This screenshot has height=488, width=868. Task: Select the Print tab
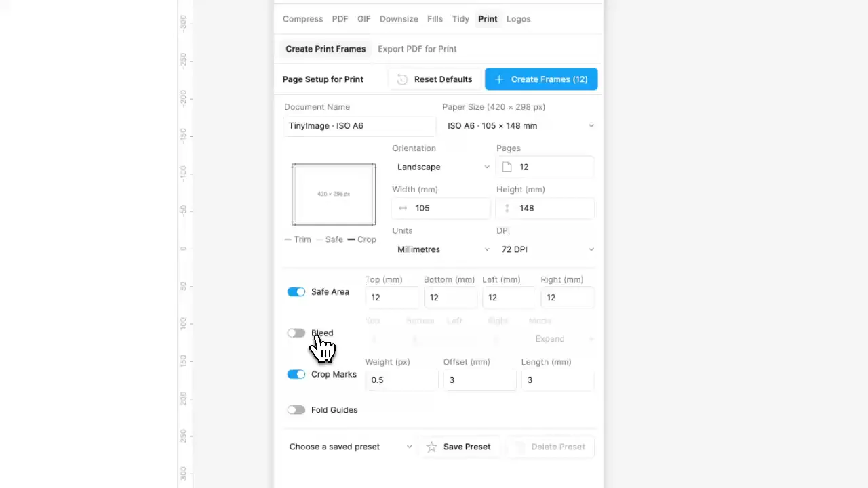pos(488,19)
